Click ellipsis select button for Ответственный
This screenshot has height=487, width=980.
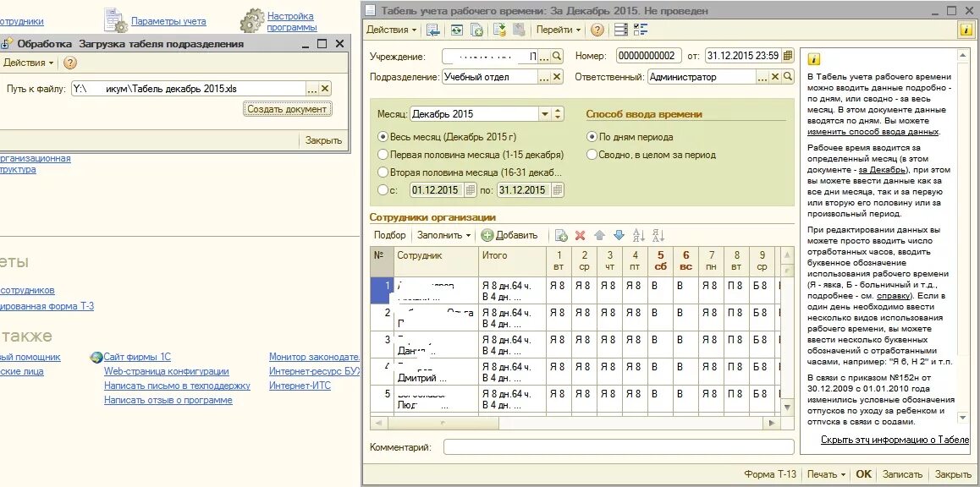[x=762, y=77]
